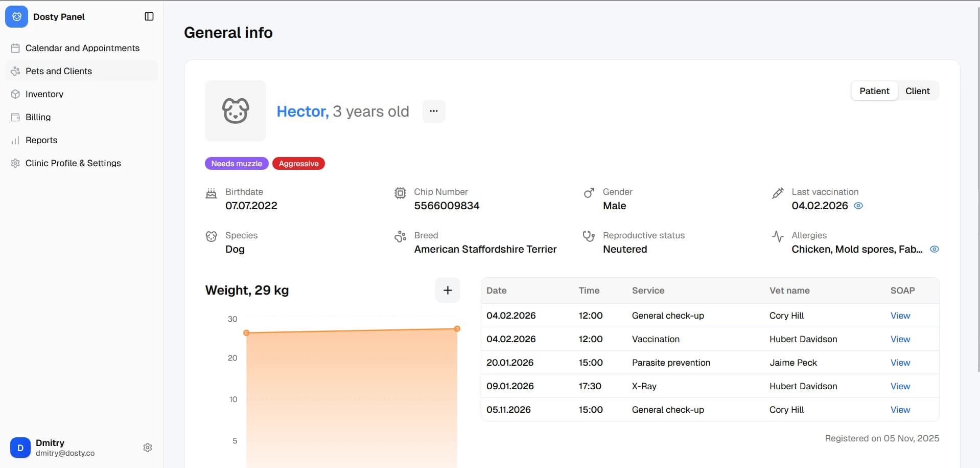
Task: Open settings gear next to Dmitry profile
Action: coord(148,448)
